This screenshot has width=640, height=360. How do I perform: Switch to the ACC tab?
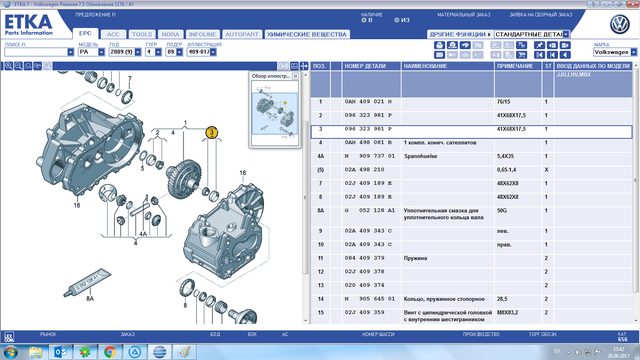point(113,34)
